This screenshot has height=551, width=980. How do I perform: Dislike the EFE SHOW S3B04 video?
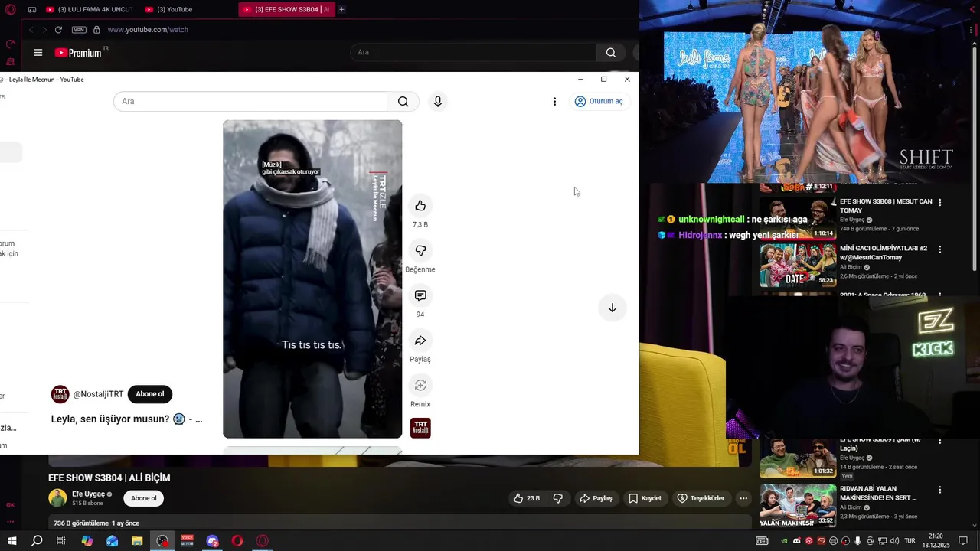557,498
